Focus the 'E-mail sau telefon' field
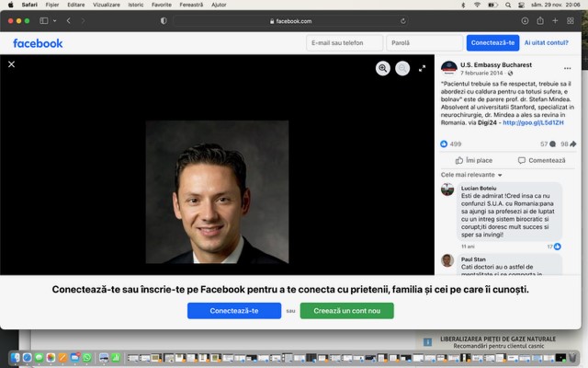 coord(345,43)
